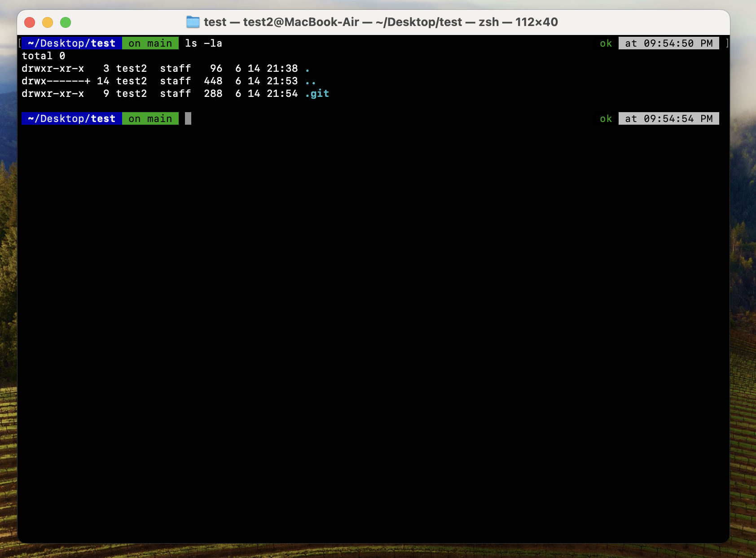Click the 'ok' status beside 09:54:54 PM
This screenshot has height=558, width=756.
(606, 119)
